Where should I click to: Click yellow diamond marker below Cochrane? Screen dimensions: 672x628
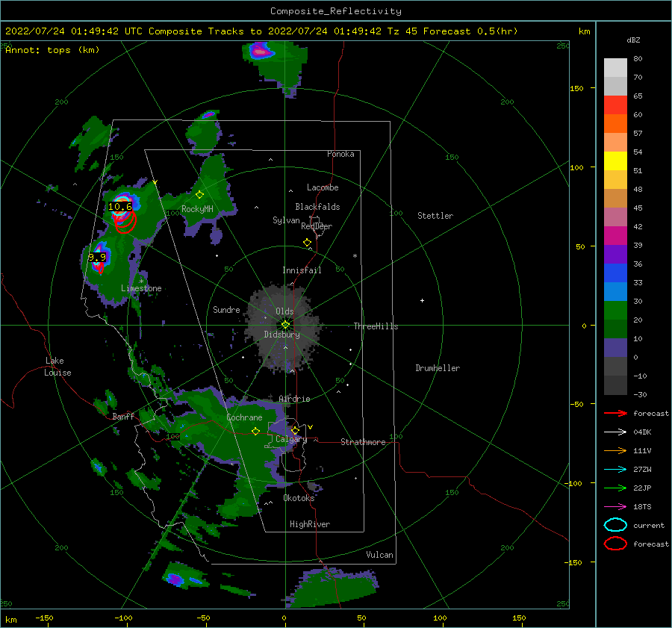tap(255, 431)
